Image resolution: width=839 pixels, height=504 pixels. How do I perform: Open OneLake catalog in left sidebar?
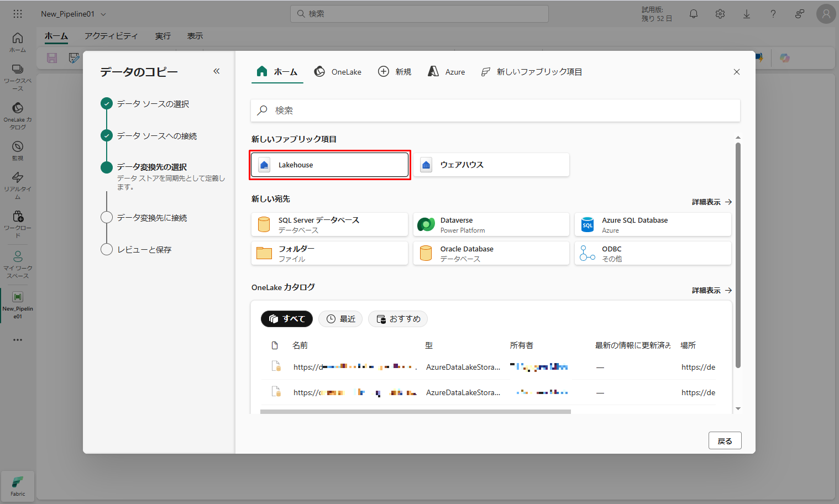(18, 115)
